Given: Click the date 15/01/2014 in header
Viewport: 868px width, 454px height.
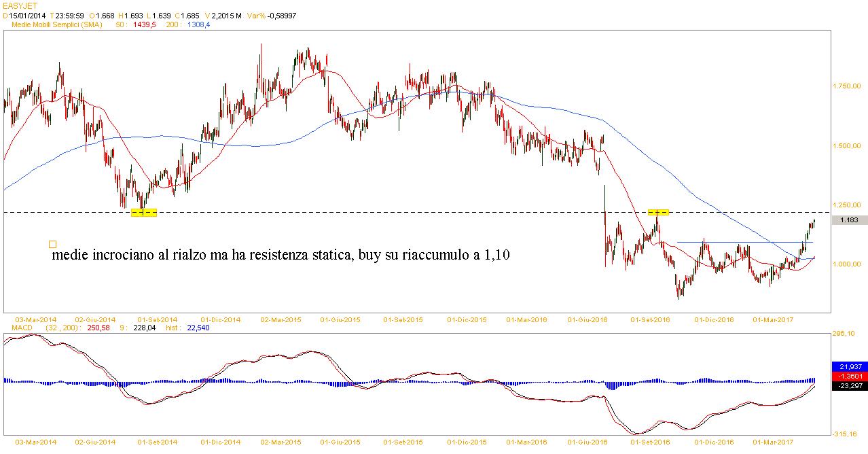Looking at the screenshot, I should coord(27,15).
